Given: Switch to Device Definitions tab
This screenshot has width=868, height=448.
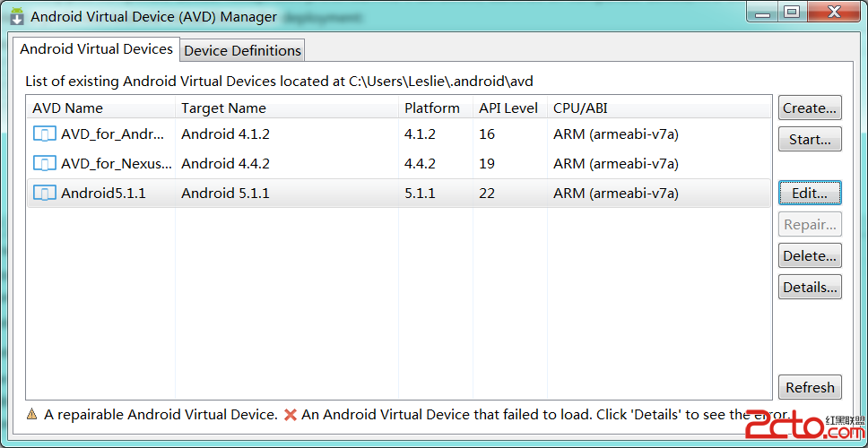Looking at the screenshot, I should pos(242,50).
